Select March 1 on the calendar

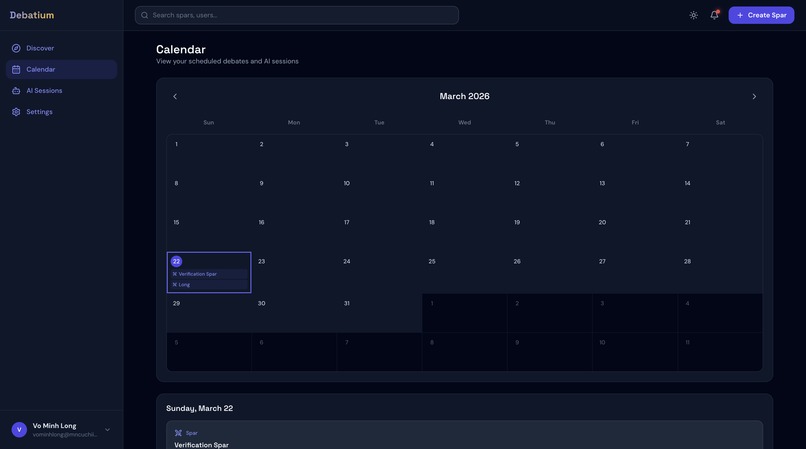(209, 154)
